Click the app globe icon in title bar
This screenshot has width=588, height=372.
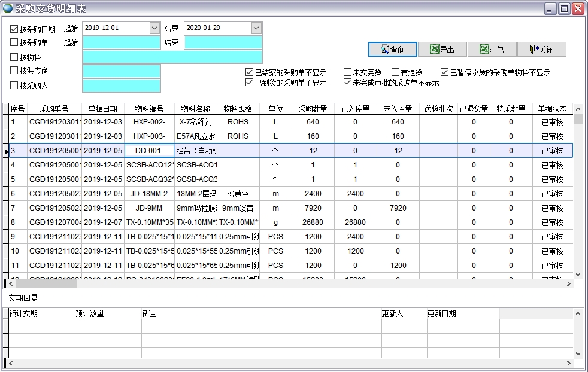click(x=8, y=8)
